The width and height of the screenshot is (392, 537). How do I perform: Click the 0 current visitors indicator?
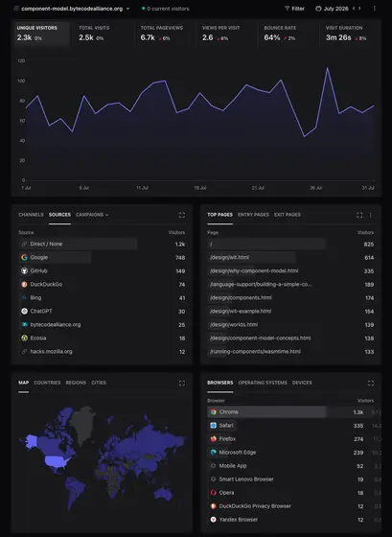coord(166,9)
